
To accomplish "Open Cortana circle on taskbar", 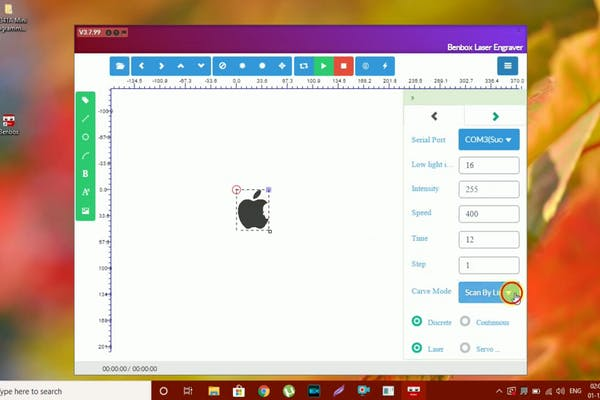I will pos(163,391).
